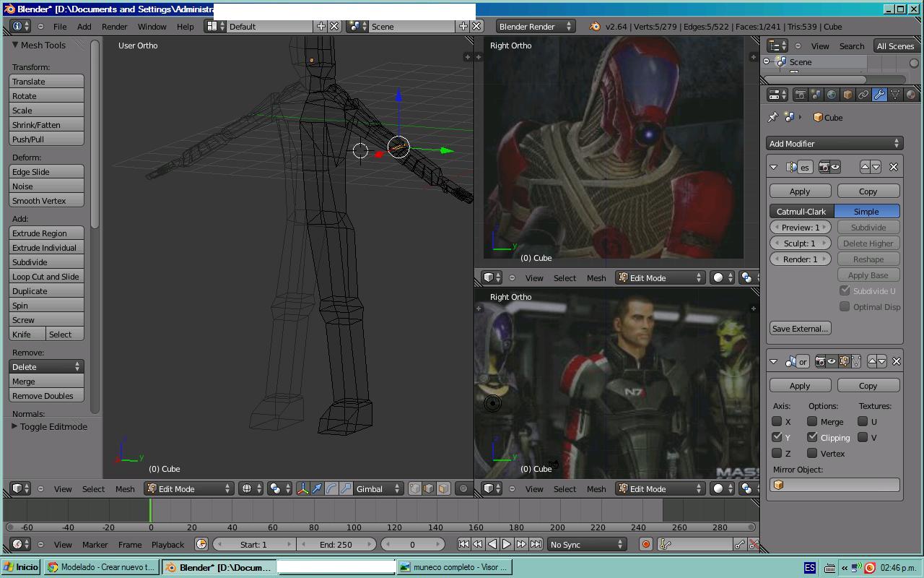The height and width of the screenshot is (578, 924).
Task: Click the automatic keyframe record button
Action: pyautogui.click(x=646, y=544)
